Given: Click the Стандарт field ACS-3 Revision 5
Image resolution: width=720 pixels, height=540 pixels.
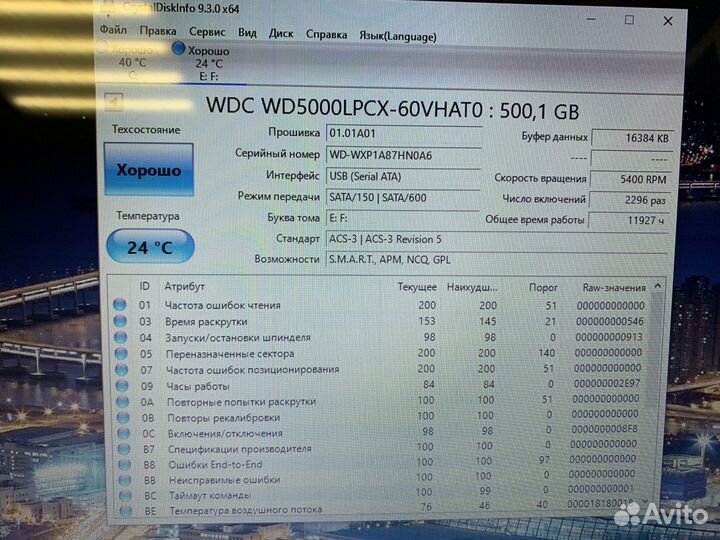Looking at the screenshot, I should (x=496, y=239).
